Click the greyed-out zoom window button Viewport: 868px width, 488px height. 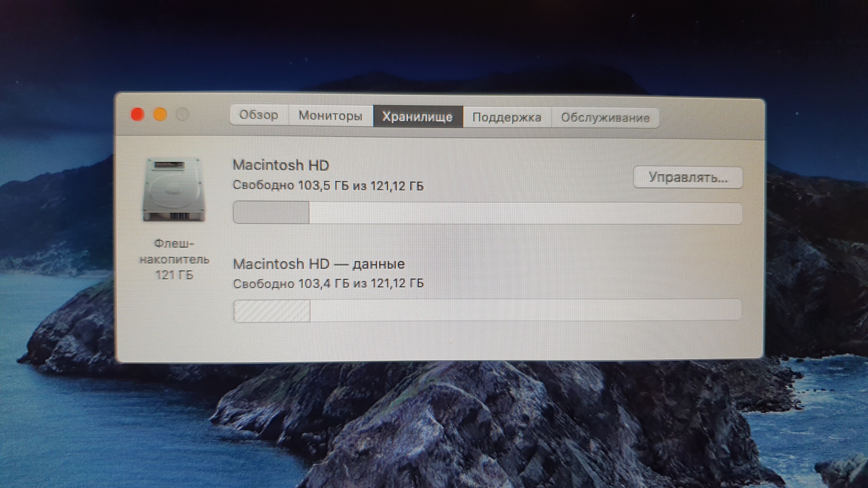tap(183, 114)
